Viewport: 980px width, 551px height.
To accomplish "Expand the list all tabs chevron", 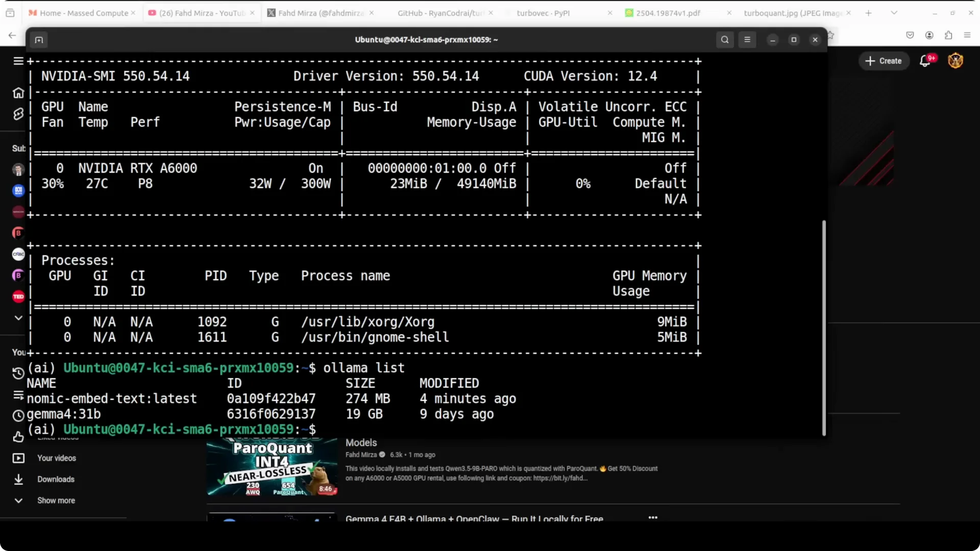I will coord(894,13).
